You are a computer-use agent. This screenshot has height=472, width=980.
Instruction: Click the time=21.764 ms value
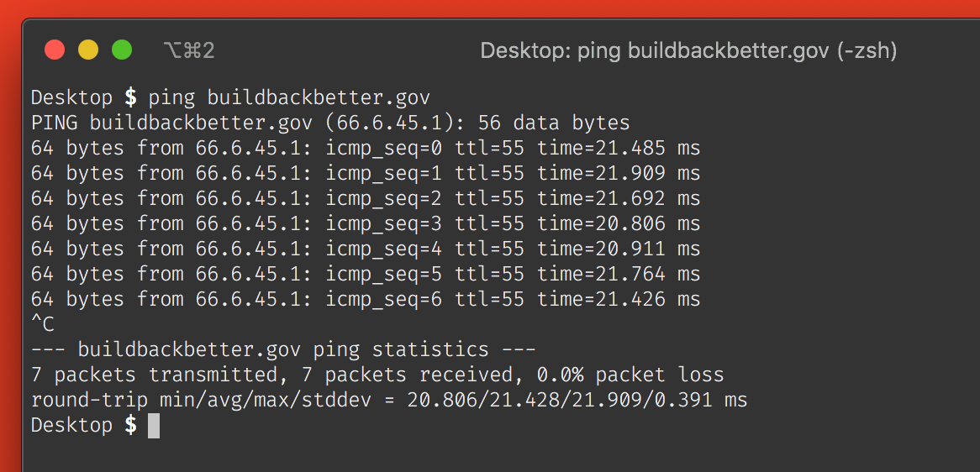pyautogui.click(x=619, y=274)
